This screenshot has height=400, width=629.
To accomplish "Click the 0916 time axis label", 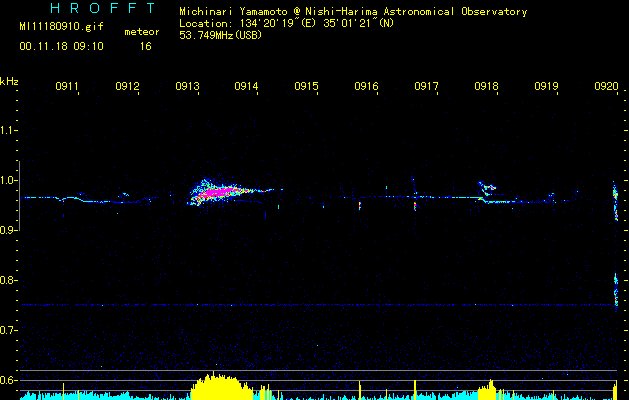I will 366,86.
